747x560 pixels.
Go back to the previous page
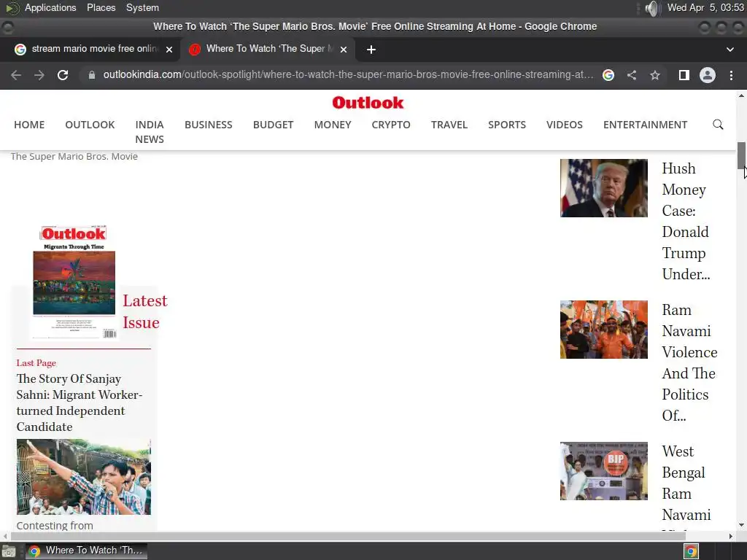(16, 75)
